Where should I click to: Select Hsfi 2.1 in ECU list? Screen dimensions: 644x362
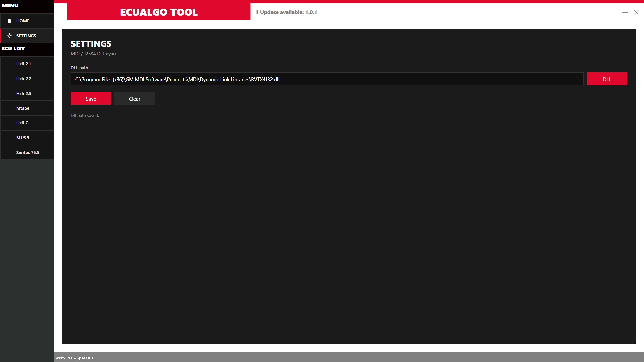27,64
